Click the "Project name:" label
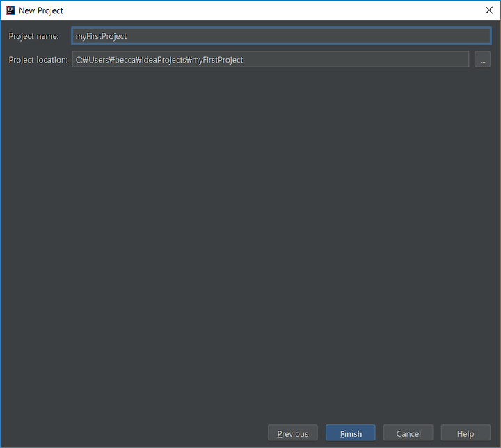Viewport: 501px width, 448px height. tap(34, 36)
